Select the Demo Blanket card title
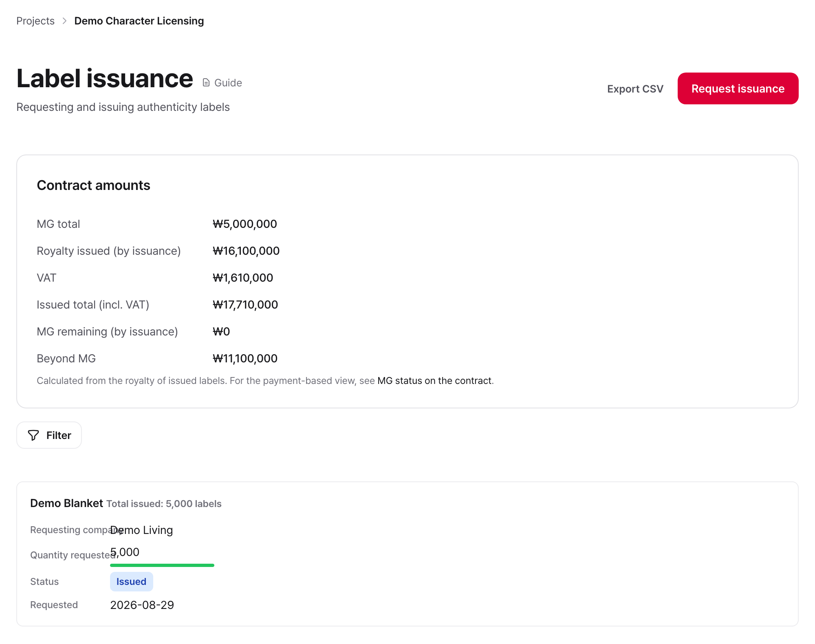 (66, 503)
